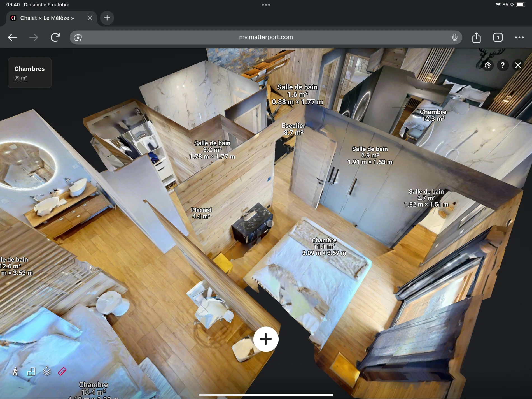Screen dimensions: 532x399
Task: Open the help question mark button
Action: click(503, 65)
